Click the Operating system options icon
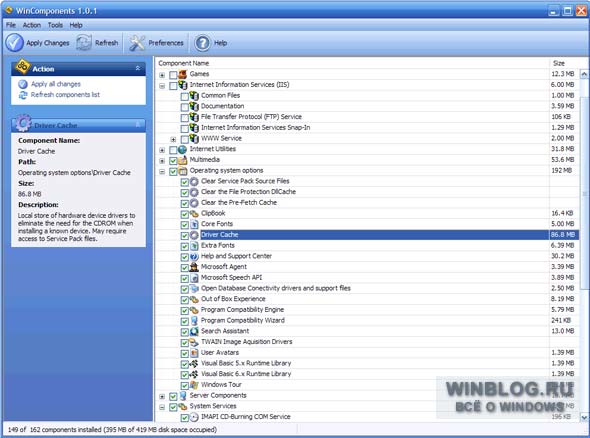The width and height of the screenshot is (590, 438). point(182,171)
